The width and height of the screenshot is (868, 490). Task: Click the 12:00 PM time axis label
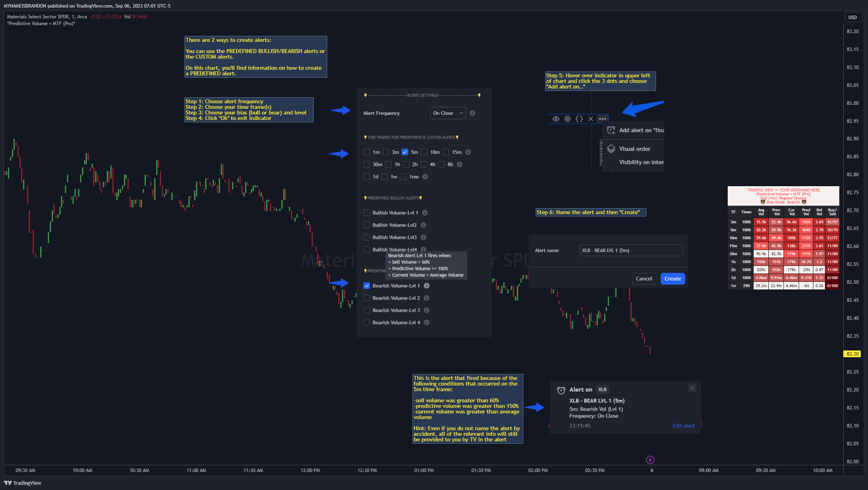310,470
